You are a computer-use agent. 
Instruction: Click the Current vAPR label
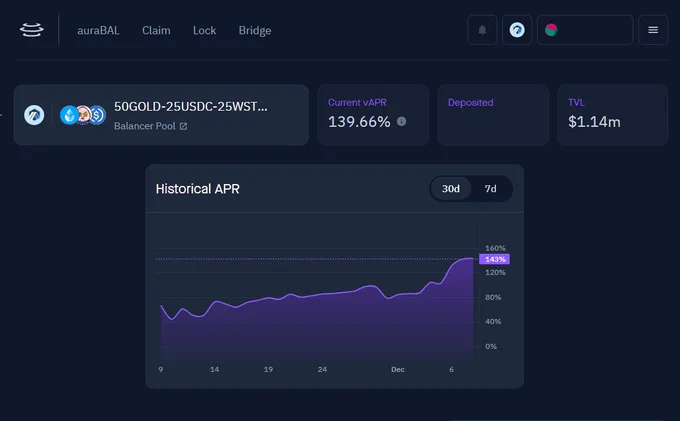tap(357, 102)
